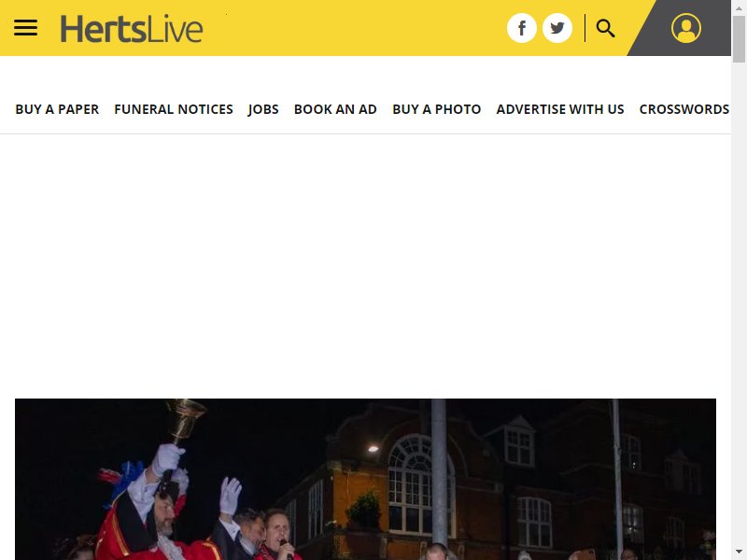Visit the Buy a Photo link
The height and width of the screenshot is (560, 747).
437,109
